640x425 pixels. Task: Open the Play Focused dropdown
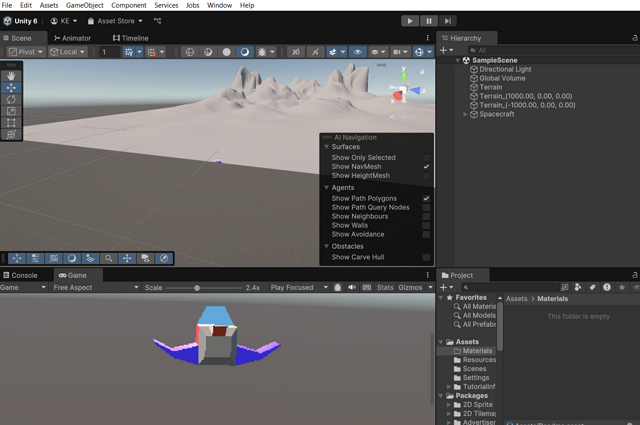click(x=299, y=287)
